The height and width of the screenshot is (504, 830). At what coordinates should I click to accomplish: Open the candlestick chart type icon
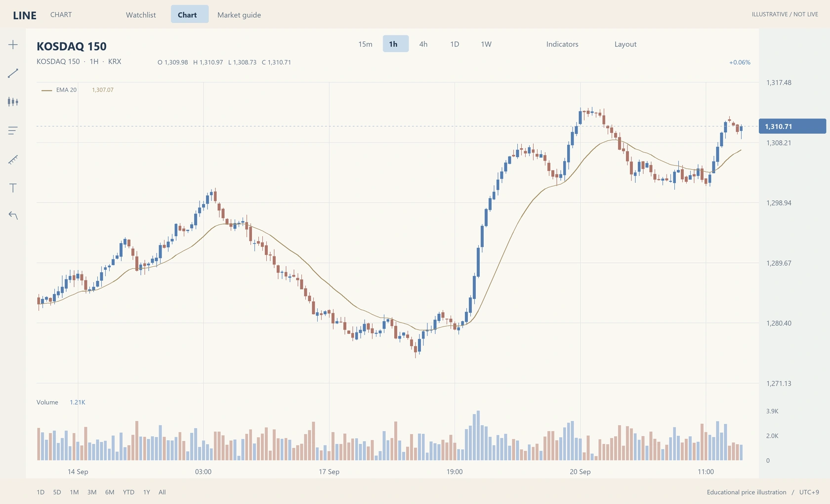(13, 102)
